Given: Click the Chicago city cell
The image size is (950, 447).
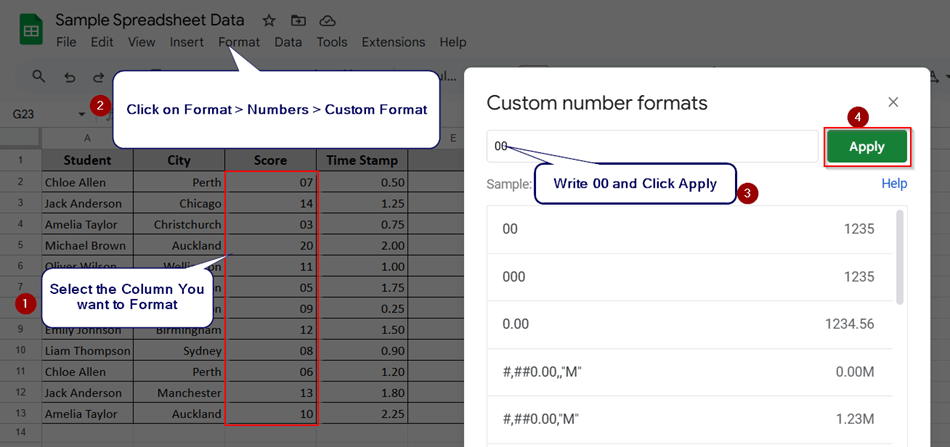Looking at the screenshot, I should coord(179,203).
